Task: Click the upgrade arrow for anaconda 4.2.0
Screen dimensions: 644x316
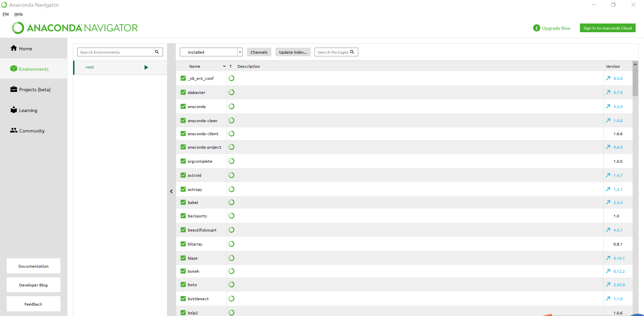Action: 608,106
